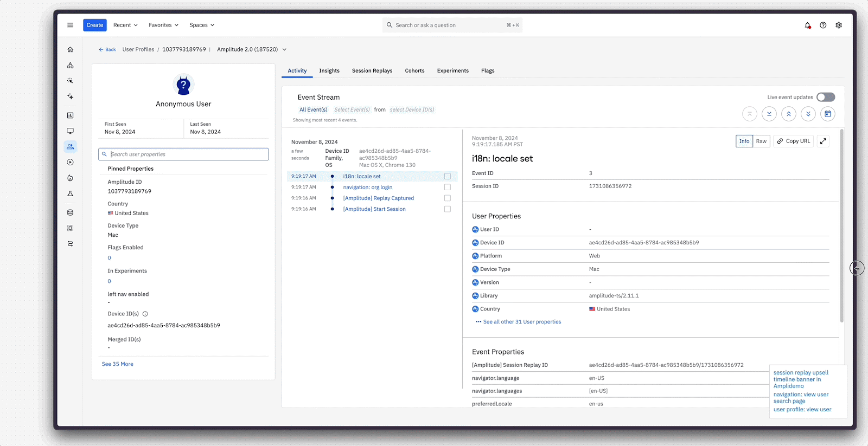Viewport: 868px width, 446px height.
Task: Open the All Event(s) filter
Action: point(314,109)
